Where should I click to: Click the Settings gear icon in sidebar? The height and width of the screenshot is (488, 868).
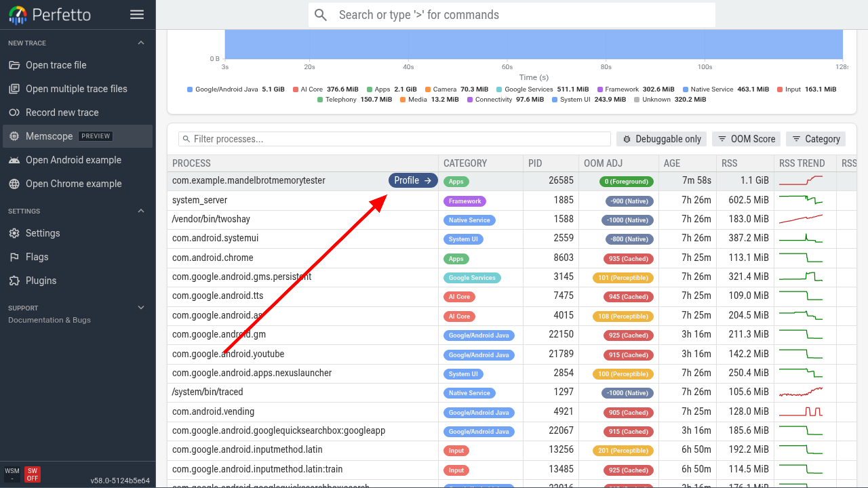(14, 233)
